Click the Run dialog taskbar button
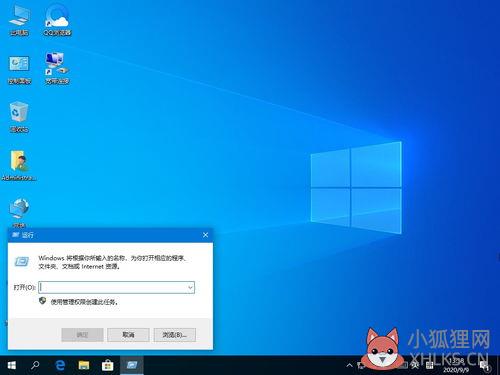This screenshot has width=500, height=375. (x=132, y=366)
